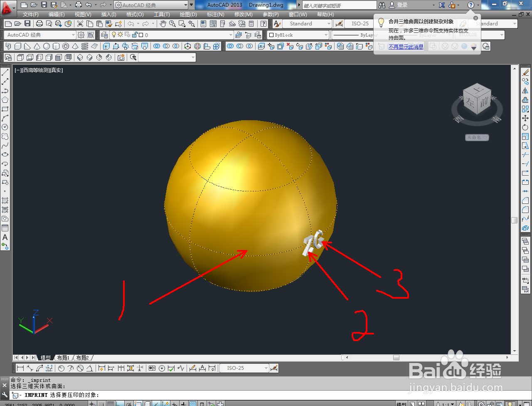Click the Cut scissors icon

coord(80,24)
